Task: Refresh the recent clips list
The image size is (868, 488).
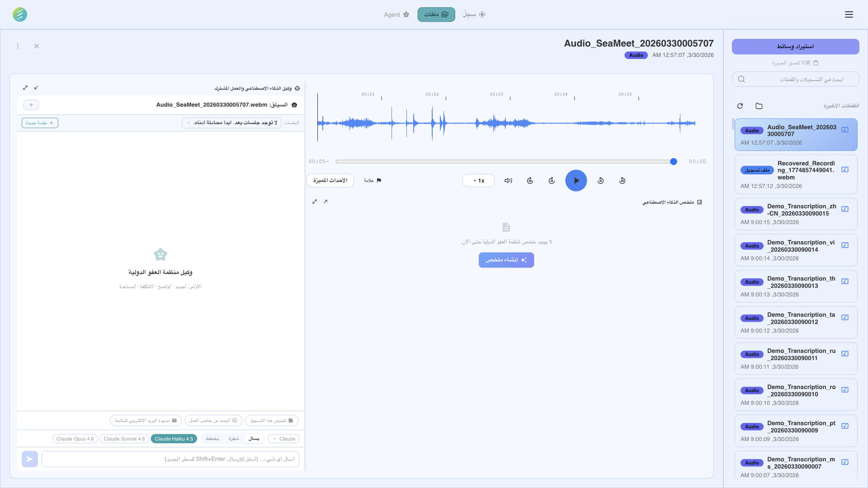Action: click(x=740, y=106)
